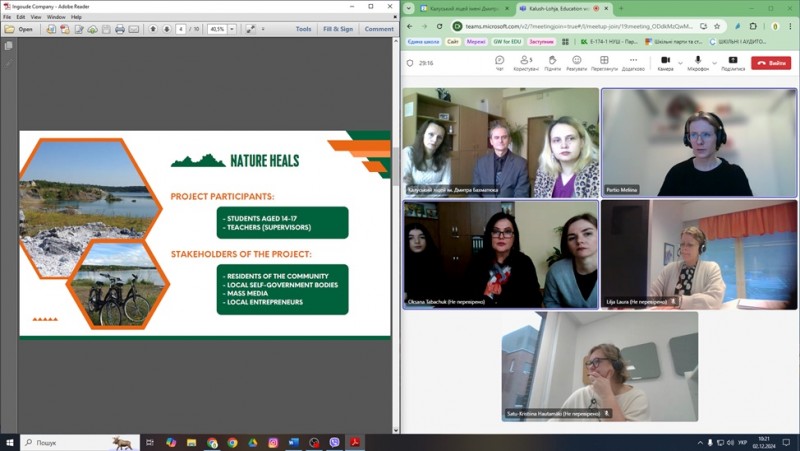Image resolution: width=800 pixels, height=451 pixels.
Task: Click the page number input field
Action: [x=181, y=29]
